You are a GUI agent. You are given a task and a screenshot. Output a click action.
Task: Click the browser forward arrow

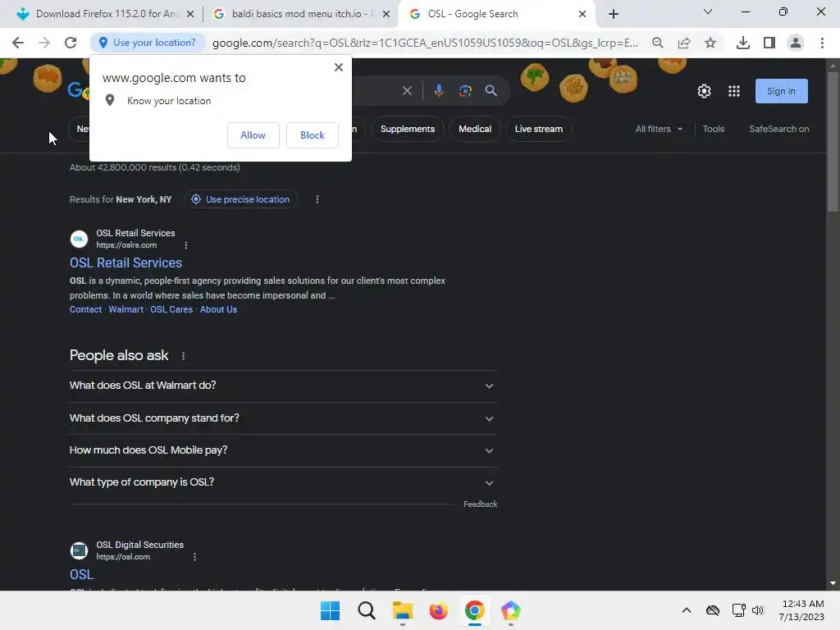(x=44, y=43)
